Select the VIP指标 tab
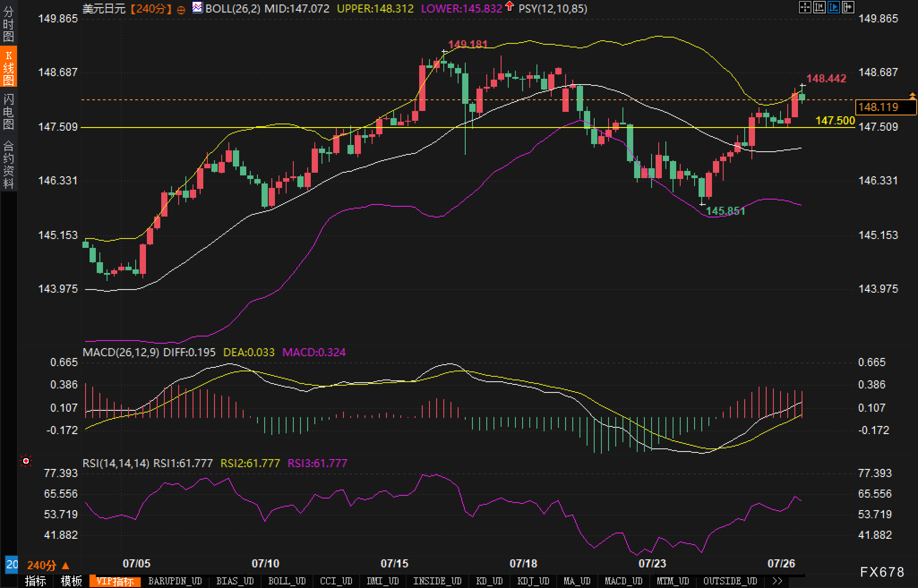The height and width of the screenshot is (588, 918). (x=115, y=581)
